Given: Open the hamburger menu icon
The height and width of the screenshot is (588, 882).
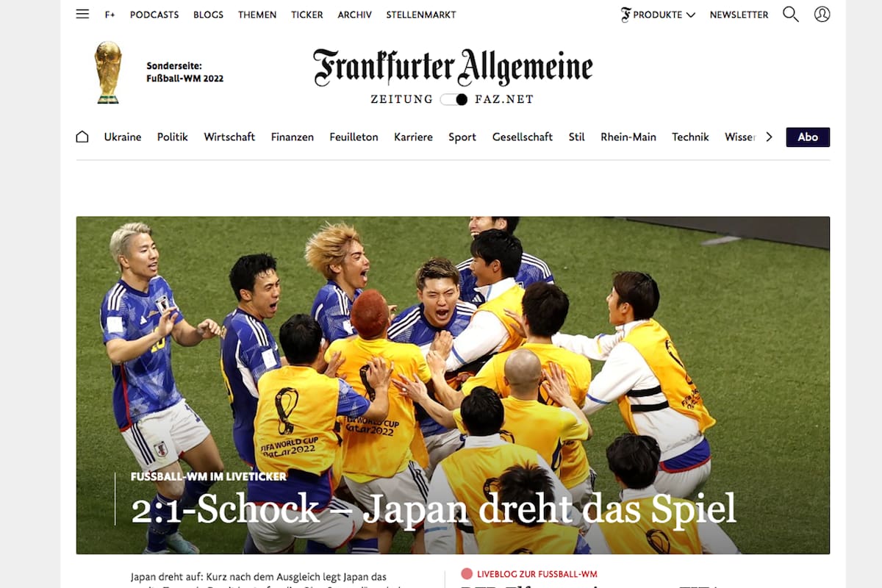Looking at the screenshot, I should 82,14.
